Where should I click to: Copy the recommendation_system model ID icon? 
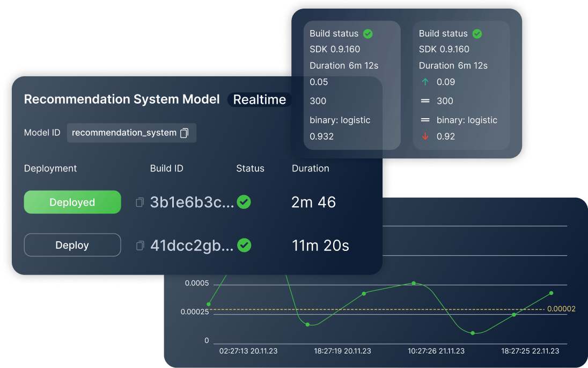(184, 133)
